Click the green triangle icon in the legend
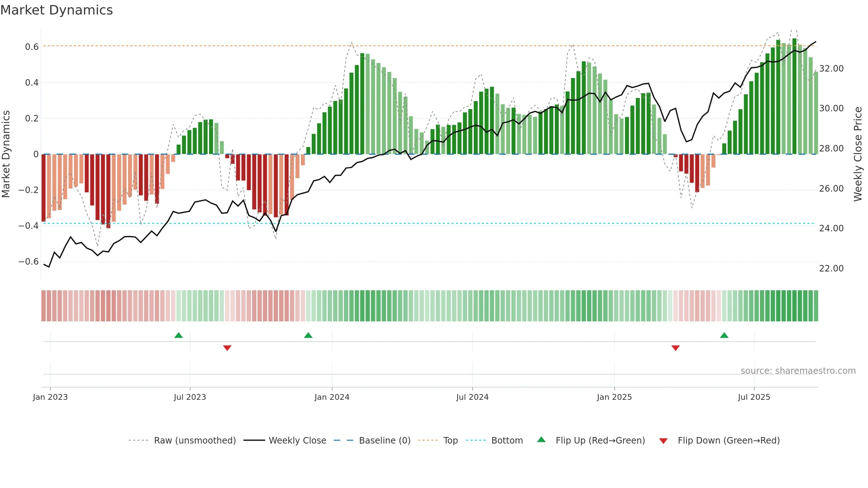Viewport: 868px width, 488px height. (x=541, y=440)
